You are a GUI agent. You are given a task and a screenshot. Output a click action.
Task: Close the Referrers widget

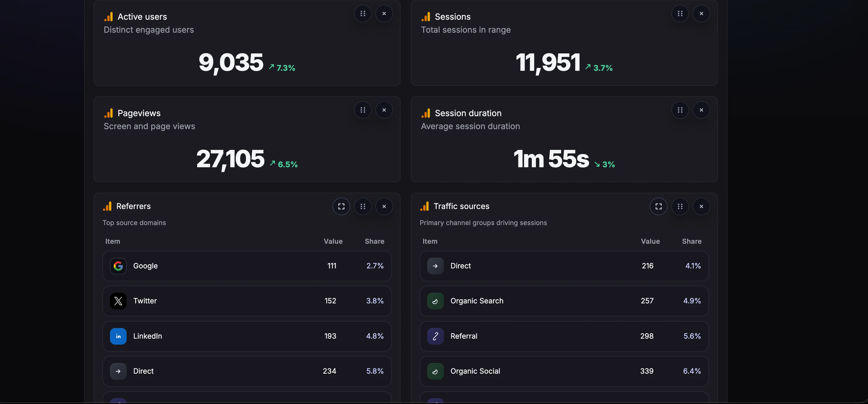point(384,206)
